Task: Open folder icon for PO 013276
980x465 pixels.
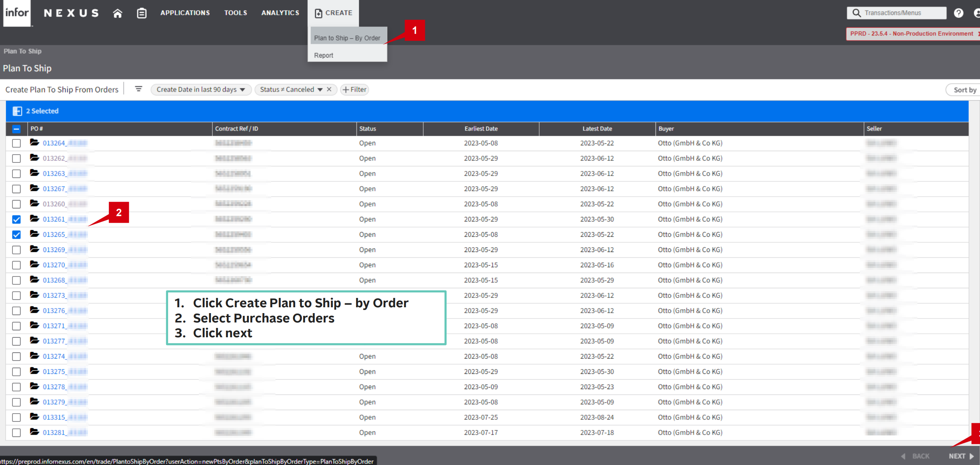Action: click(35, 310)
